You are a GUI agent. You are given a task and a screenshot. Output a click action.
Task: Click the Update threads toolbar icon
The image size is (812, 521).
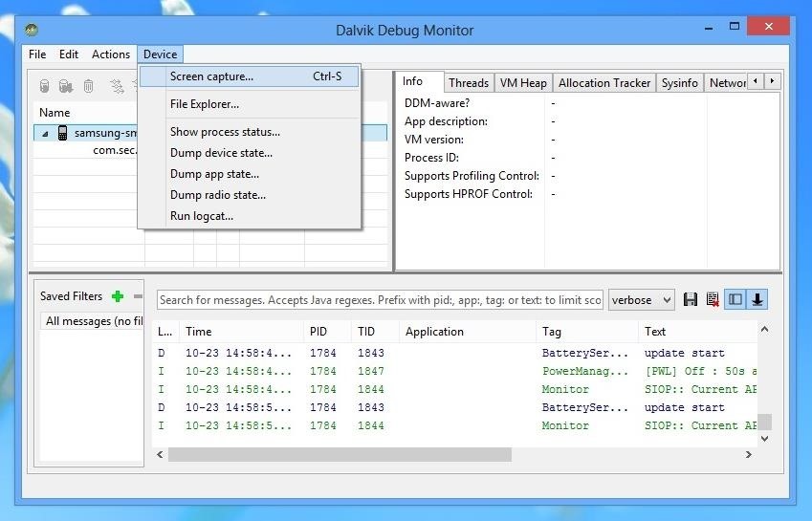tap(118, 86)
